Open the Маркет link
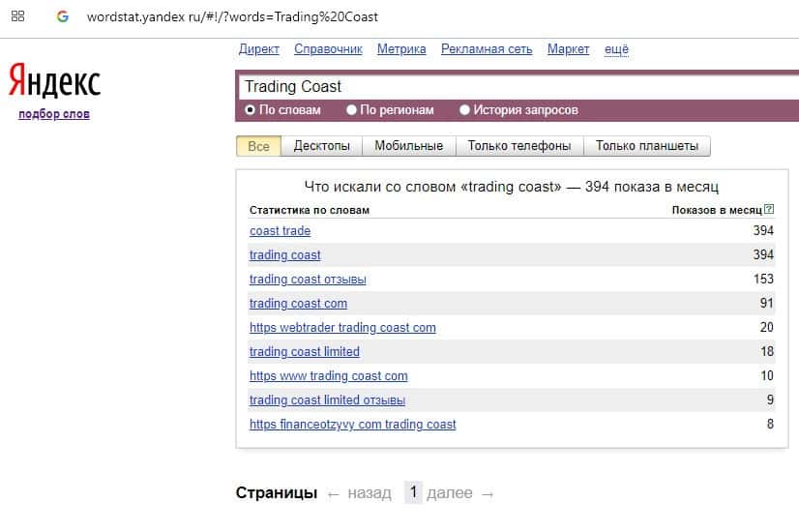The height and width of the screenshot is (532, 799). click(568, 49)
